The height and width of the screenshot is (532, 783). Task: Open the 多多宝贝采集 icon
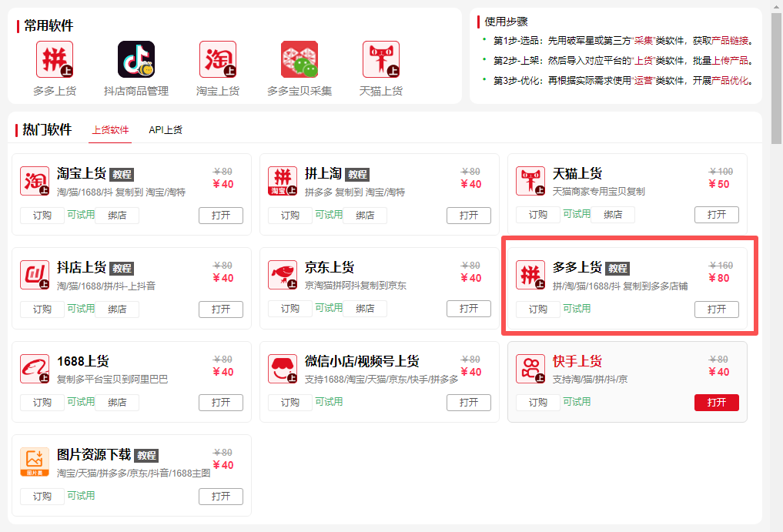tap(299, 59)
